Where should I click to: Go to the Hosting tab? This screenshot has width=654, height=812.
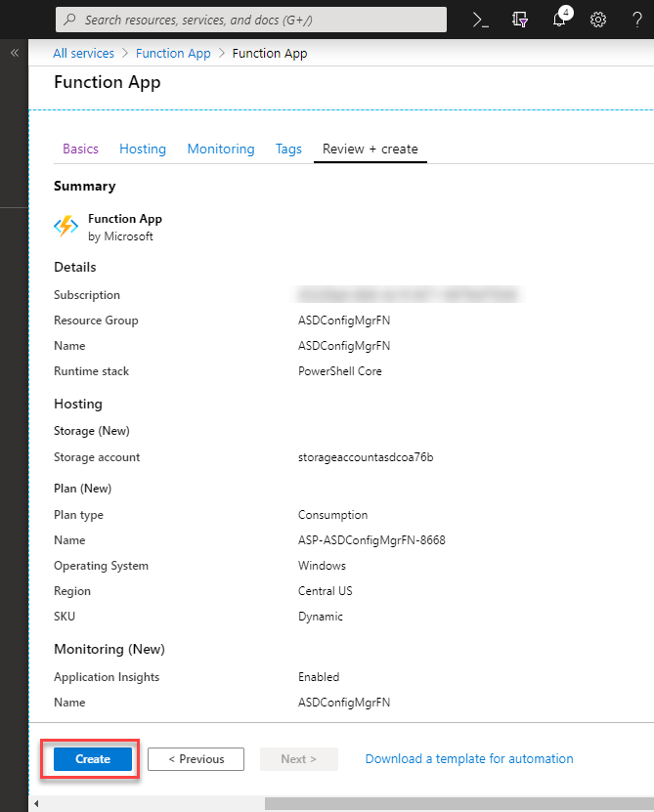coord(143,149)
